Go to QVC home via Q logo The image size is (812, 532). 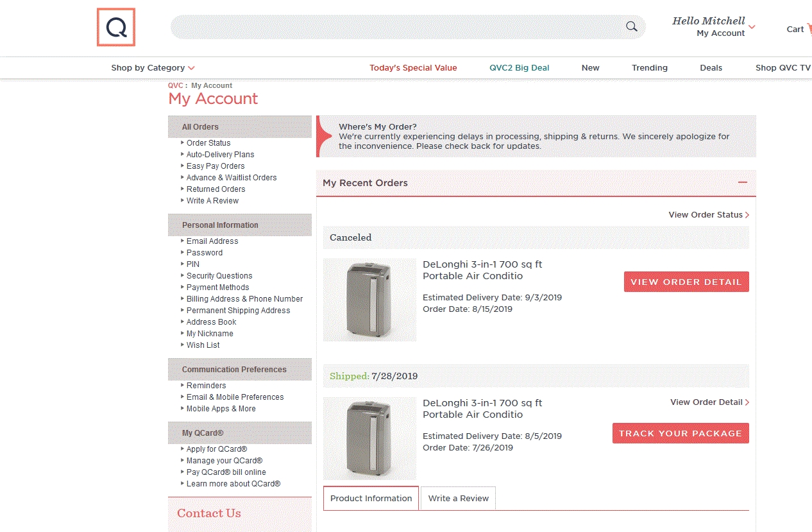(x=116, y=27)
